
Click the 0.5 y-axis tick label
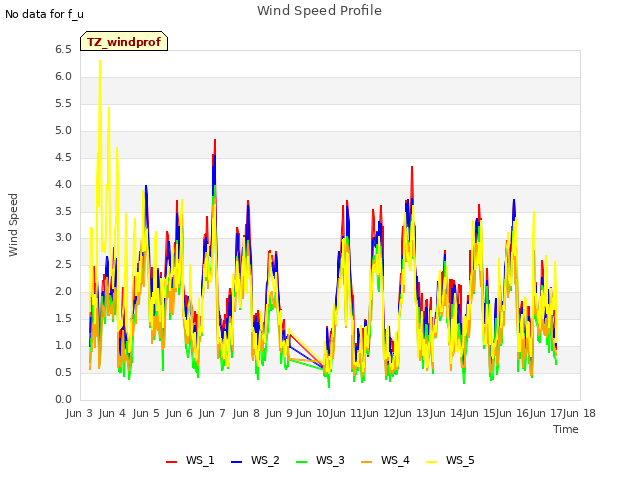pos(63,373)
